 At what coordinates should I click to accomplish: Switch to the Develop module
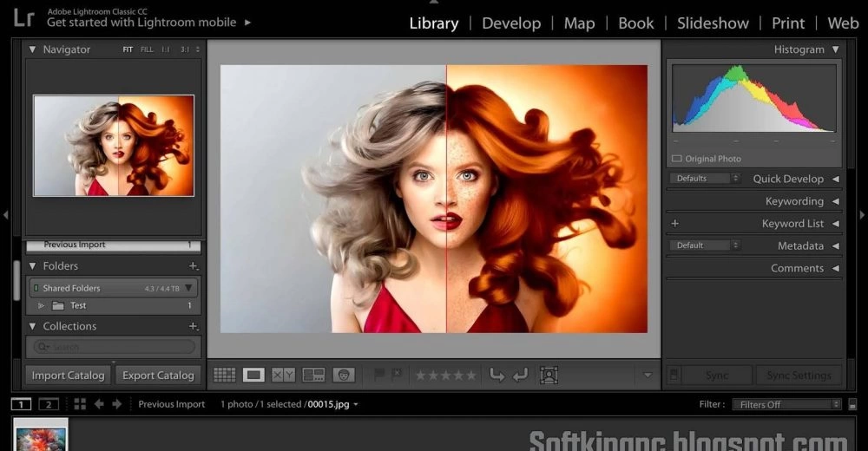coord(511,23)
